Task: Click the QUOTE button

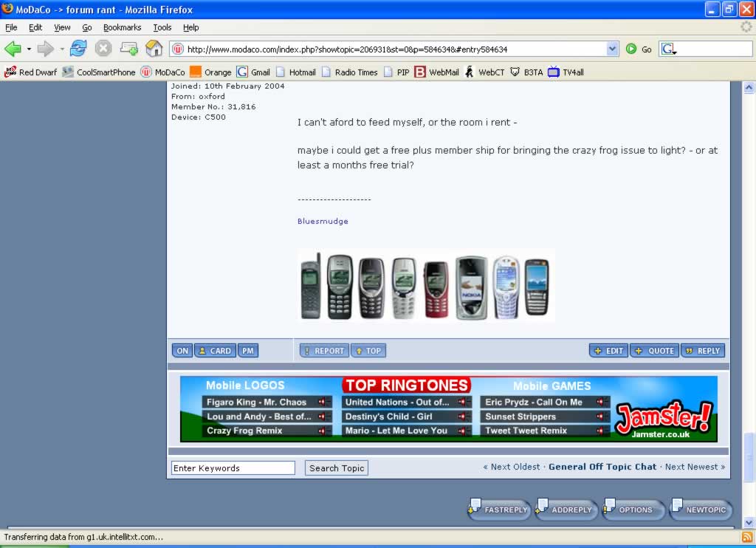Action: [x=655, y=351]
